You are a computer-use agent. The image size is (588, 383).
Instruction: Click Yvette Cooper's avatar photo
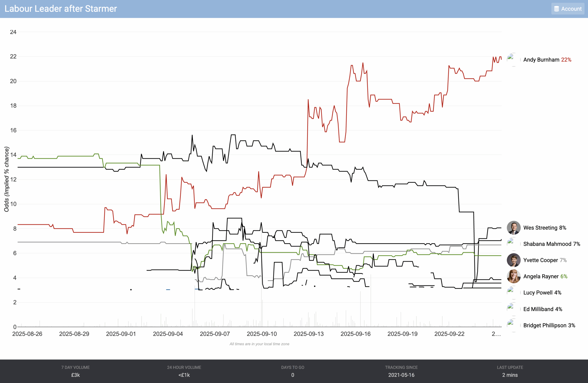[x=514, y=260]
